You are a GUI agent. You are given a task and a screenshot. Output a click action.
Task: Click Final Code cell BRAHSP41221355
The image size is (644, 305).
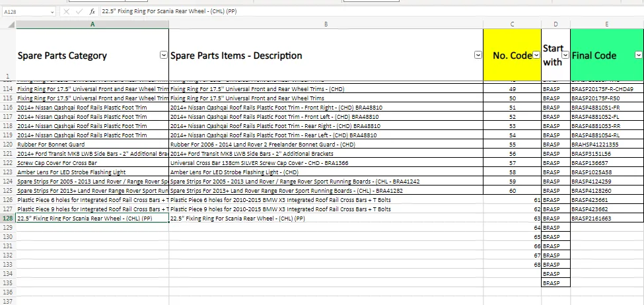click(x=607, y=145)
